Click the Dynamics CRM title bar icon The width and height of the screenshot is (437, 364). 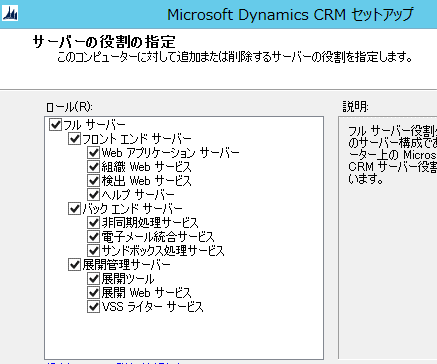click(10, 14)
